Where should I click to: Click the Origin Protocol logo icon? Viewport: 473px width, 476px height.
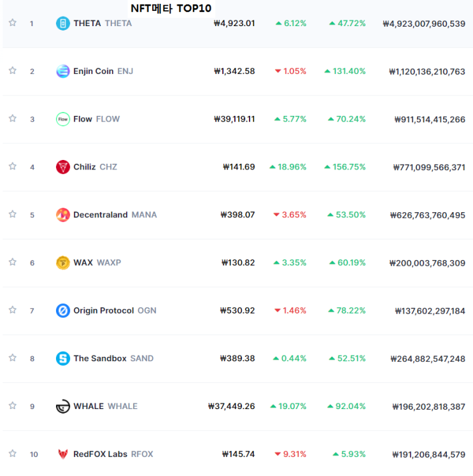63,310
